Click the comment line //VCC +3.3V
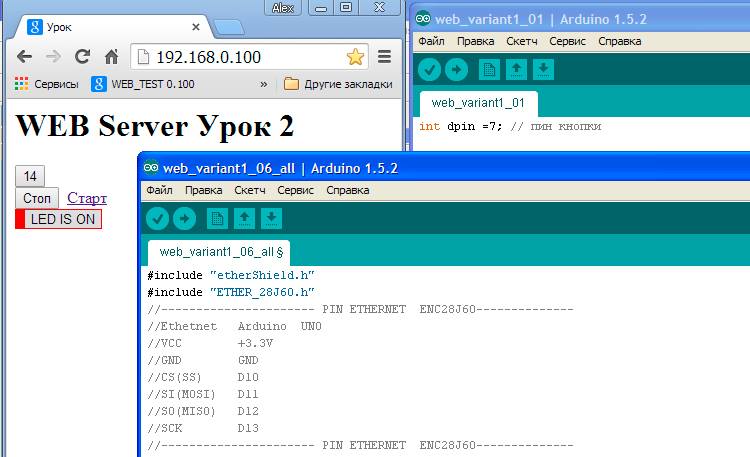The height and width of the screenshot is (457, 750). tap(210, 344)
